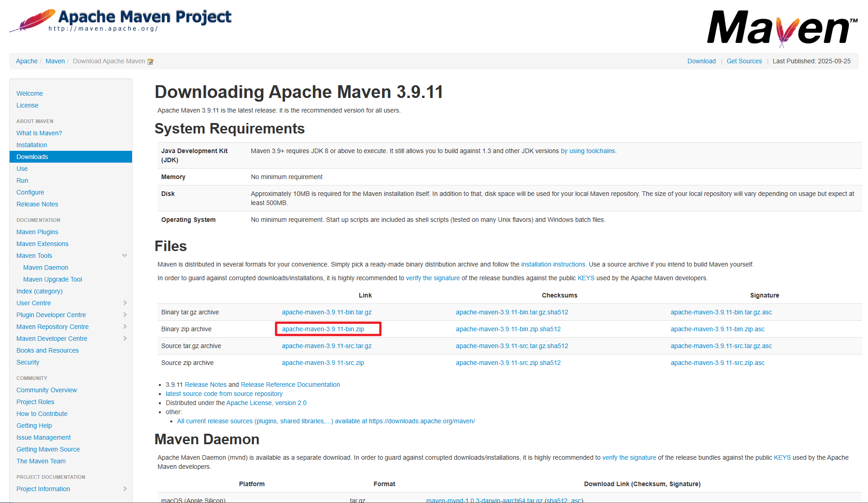
Task: Expand the Project Information section
Action: (x=124, y=489)
